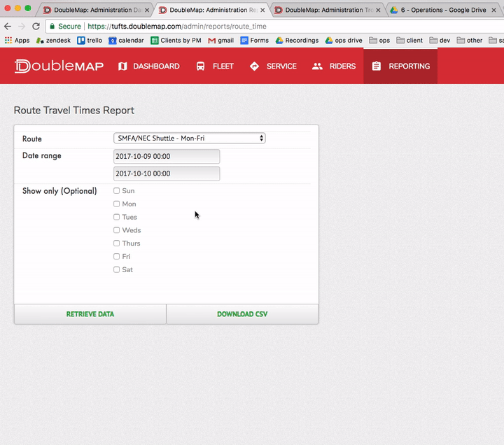Click the DoubleMap logo icon

pos(22,66)
